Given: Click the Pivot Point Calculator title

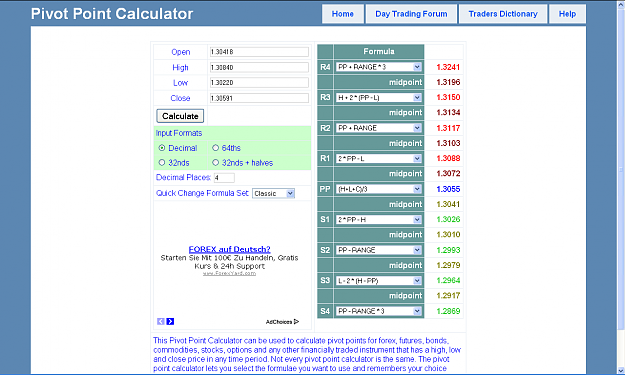Looking at the screenshot, I should point(112,14).
